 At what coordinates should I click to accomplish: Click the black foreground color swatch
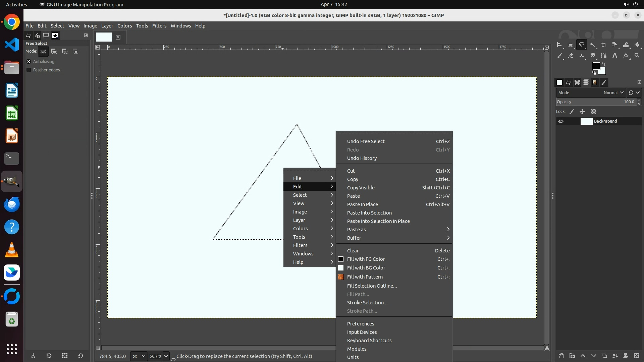(x=596, y=66)
